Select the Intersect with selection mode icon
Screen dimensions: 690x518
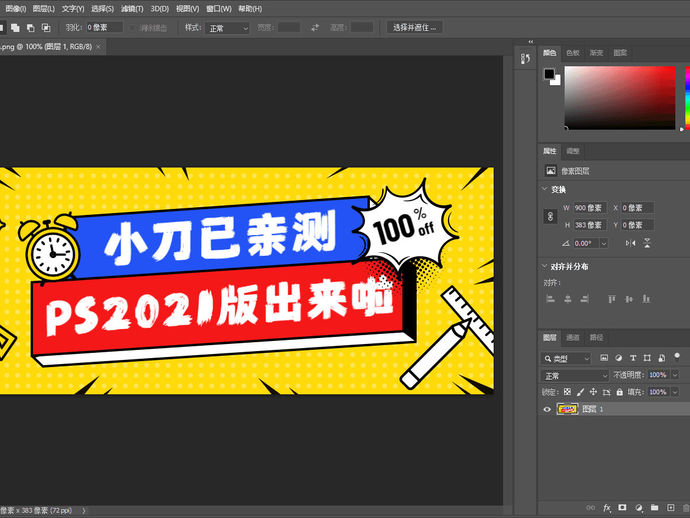click(x=46, y=28)
